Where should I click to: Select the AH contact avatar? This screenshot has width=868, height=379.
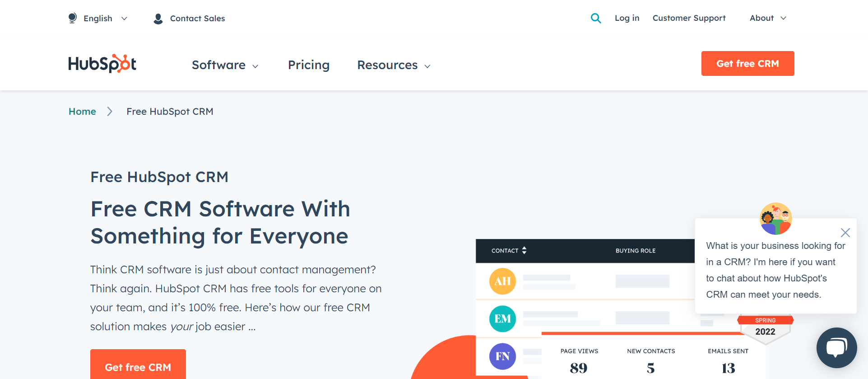tap(502, 281)
